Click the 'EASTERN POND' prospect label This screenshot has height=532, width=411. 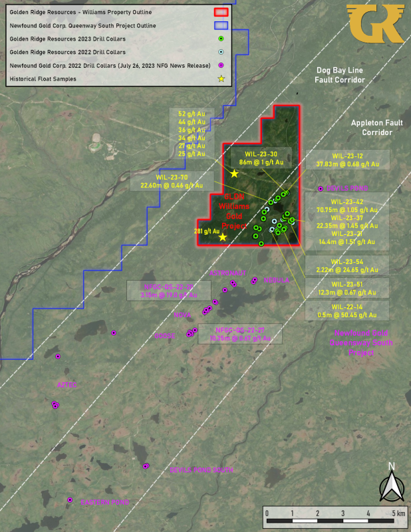(x=105, y=502)
